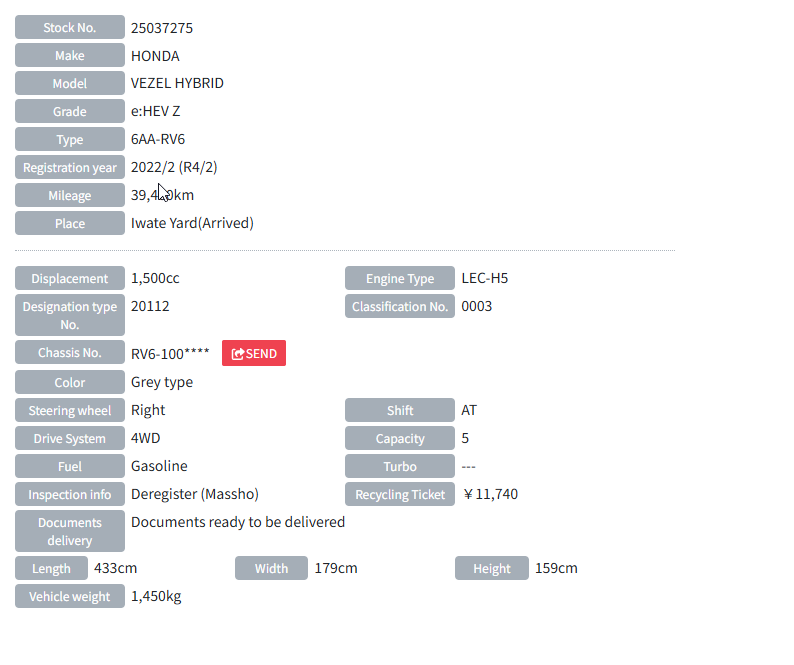Click the share icon inside SEND
Viewport: 794px width, 665px height.
coord(238,354)
